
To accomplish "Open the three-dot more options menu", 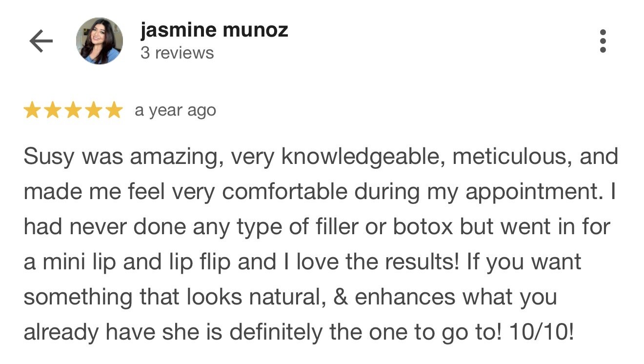I will (x=603, y=41).
